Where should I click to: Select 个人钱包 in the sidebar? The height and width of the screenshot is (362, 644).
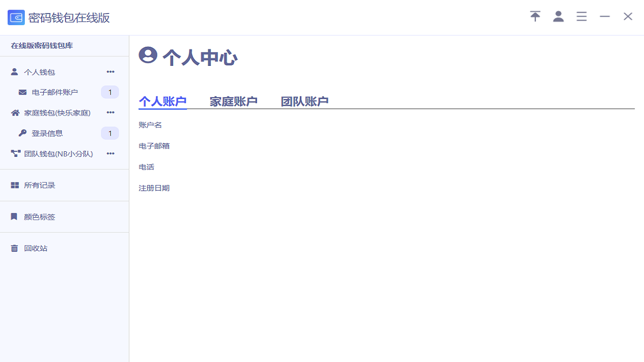pyautogui.click(x=39, y=72)
